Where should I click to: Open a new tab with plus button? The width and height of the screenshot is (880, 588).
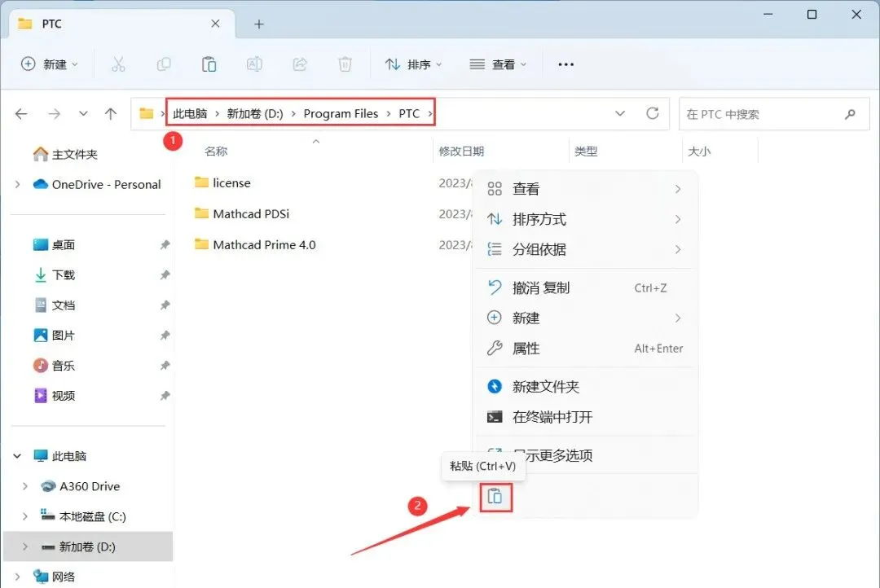click(x=259, y=24)
